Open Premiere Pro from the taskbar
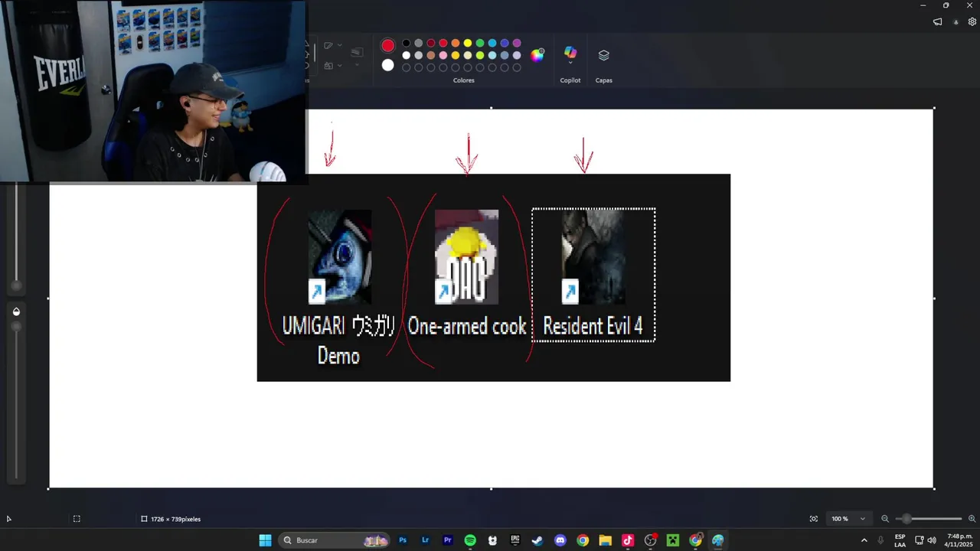 448,540
